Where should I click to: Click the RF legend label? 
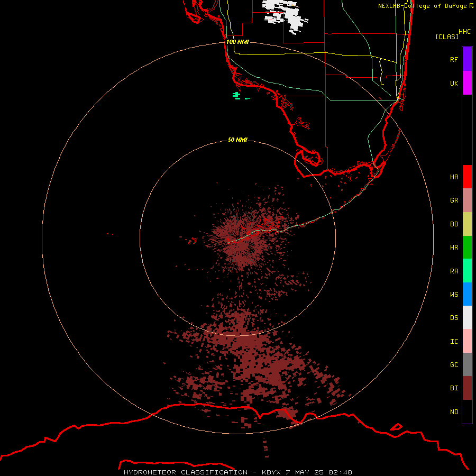pyautogui.click(x=454, y=59)
